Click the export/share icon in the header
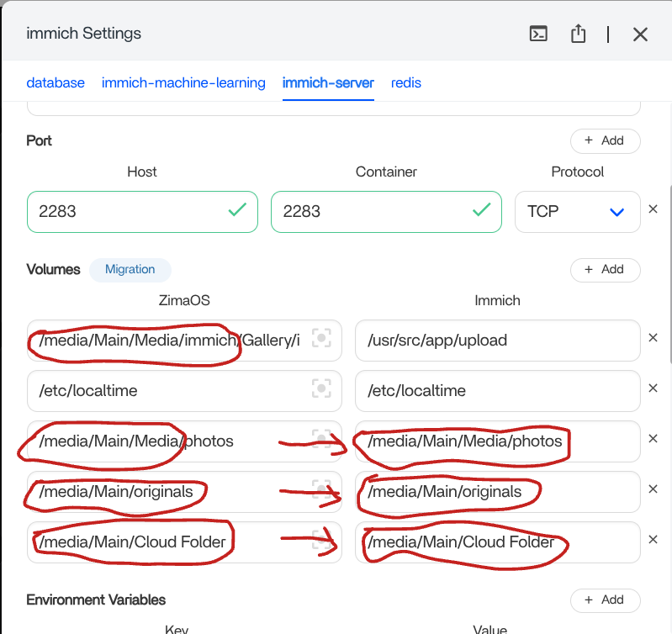Screen dimensions: 672x634 pos(578,34)
